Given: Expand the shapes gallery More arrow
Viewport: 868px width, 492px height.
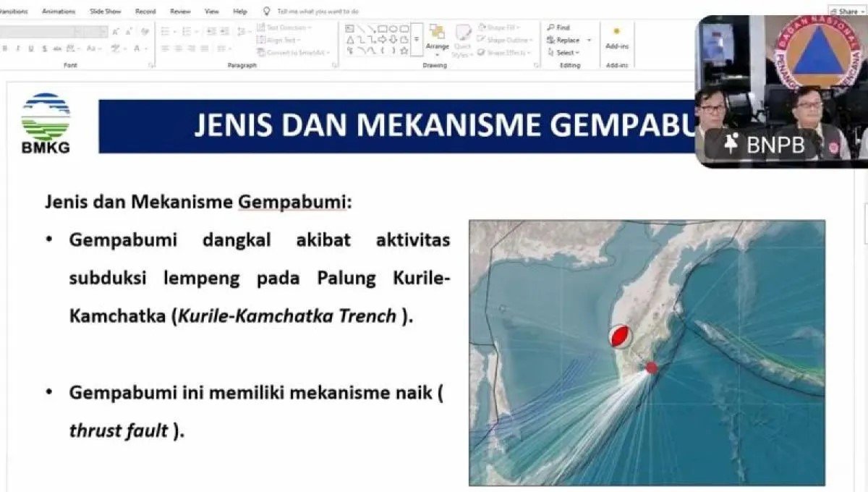Looking at the screenshot, I should tap(417, 39).
